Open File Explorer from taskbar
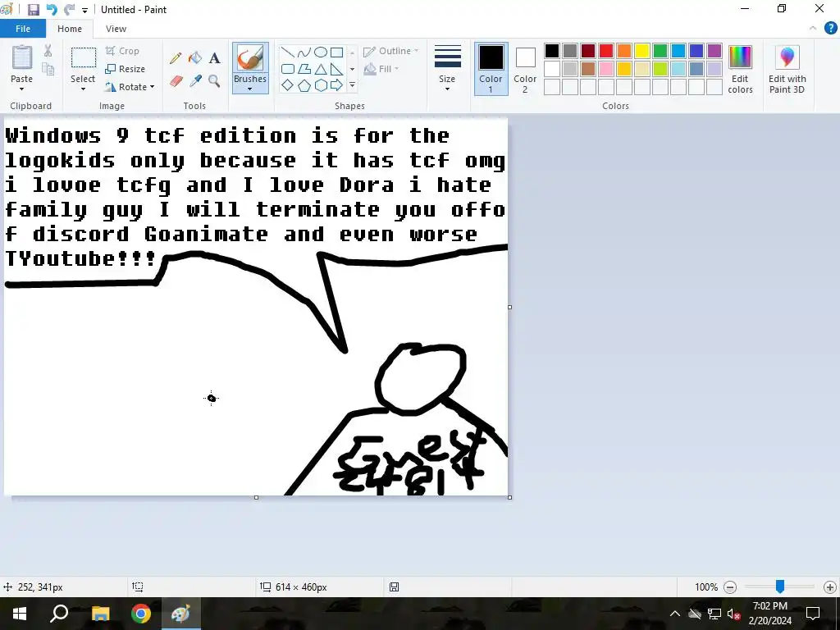The height and width of the screenshot is (630, 840). [x=100, y=614]
